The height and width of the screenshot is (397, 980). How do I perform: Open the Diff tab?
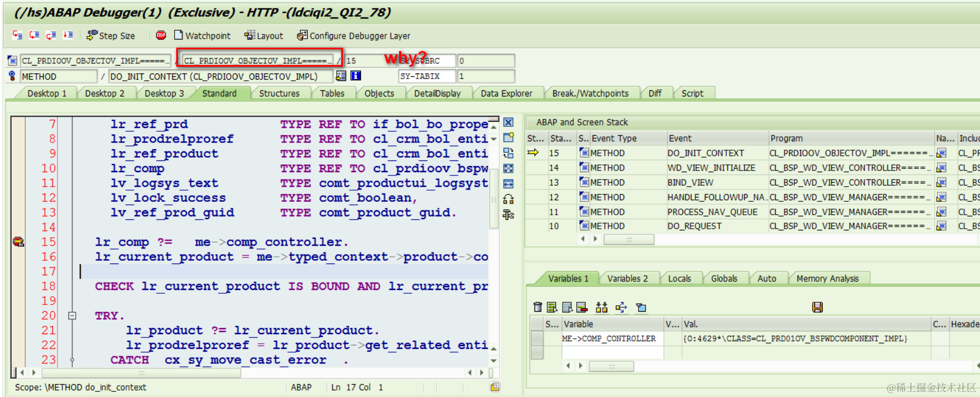[x=655, y=93]
